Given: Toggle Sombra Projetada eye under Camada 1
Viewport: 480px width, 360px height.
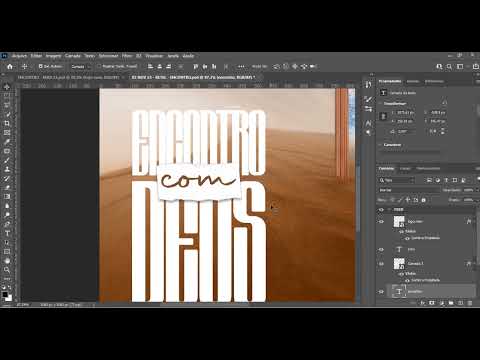Looking at the screenshot, I should click(x=407, y=281).
